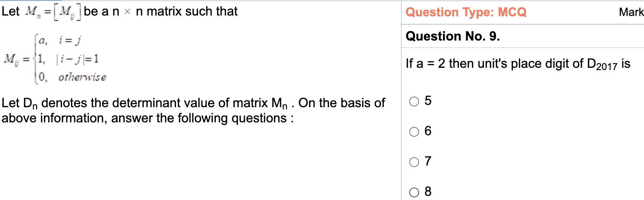Screen dimensions: 644x200
Task: Click the "Let Dn denotes the determinant" paragraph
Action: tap(193, 110)
